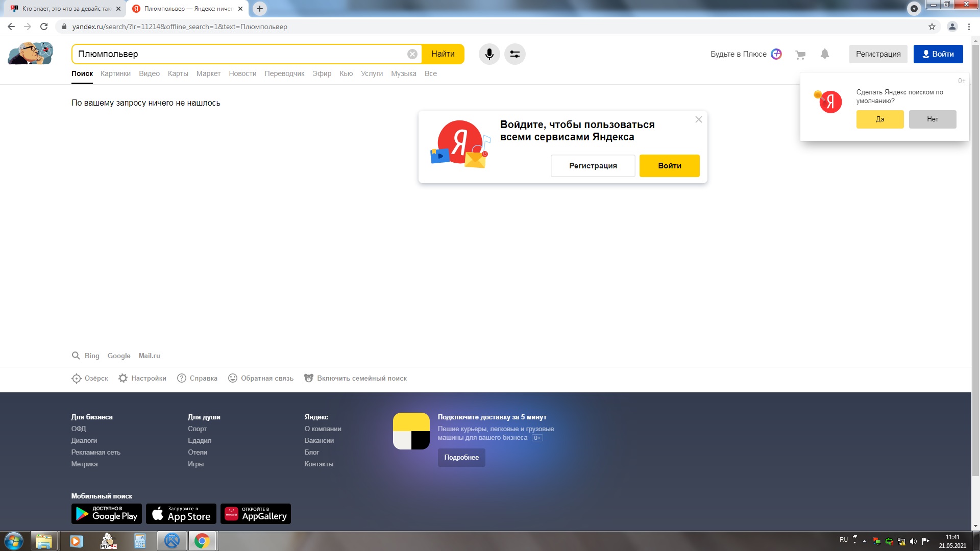Open the Карты tab

click(178, 73)
